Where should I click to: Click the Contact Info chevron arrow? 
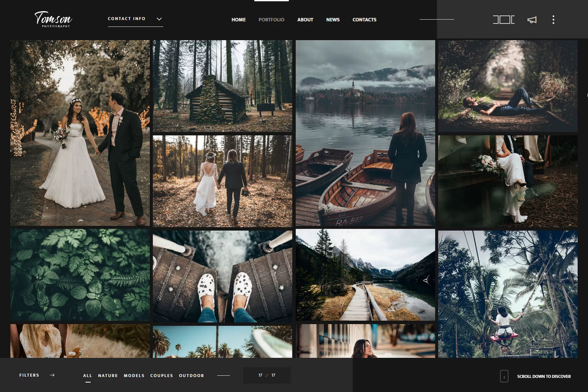coord(159,19)
